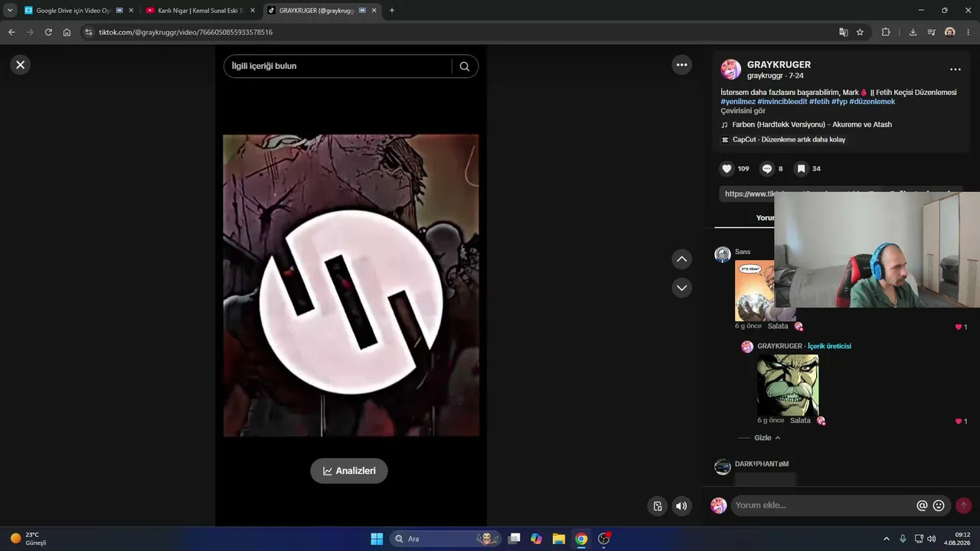Open the DARK PHANTOM commenter avatar
Screen dimensions: 980x551
point(722,467)
